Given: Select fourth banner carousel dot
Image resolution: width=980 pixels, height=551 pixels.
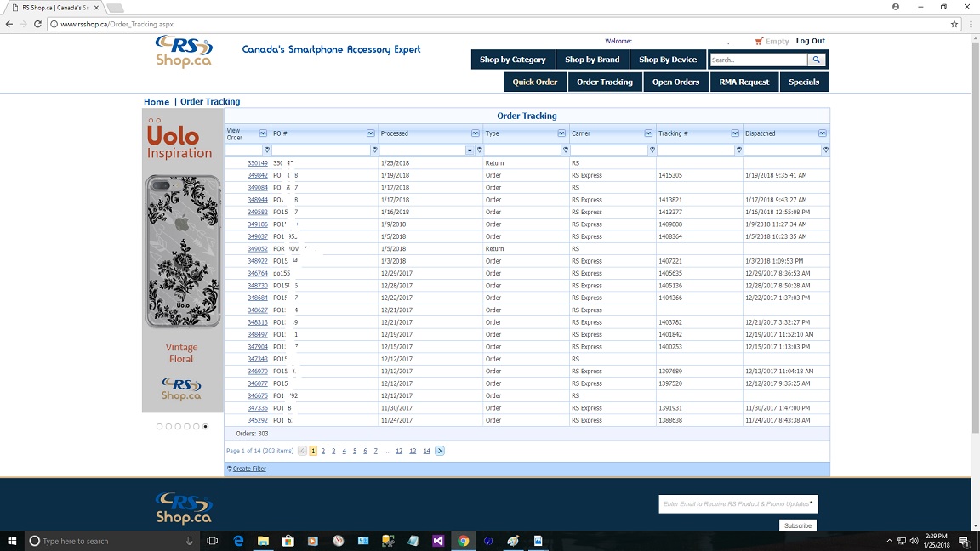Looking at the screenshot, I should pos(187,427).
